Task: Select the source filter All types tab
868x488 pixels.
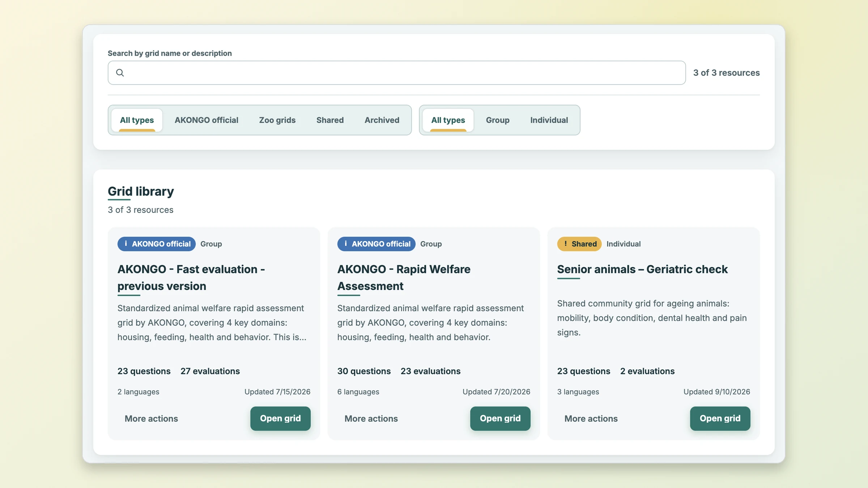Action: pyautogui.click(x=137, y=120)
